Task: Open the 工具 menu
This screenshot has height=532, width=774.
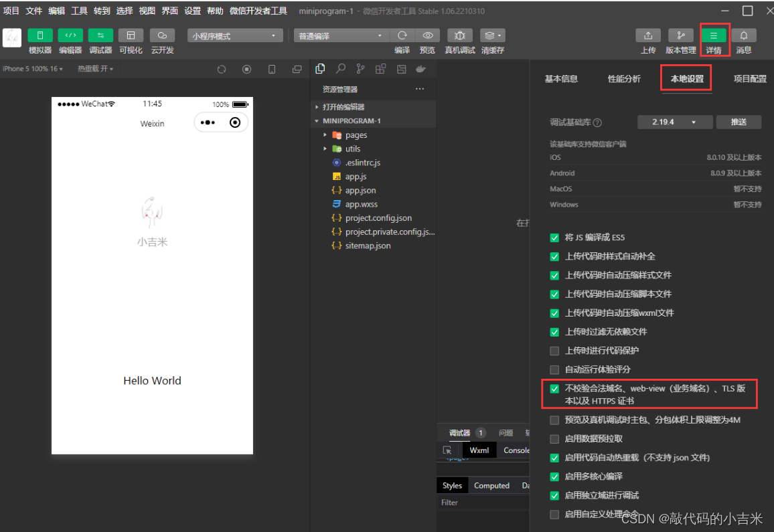Action: [x=79, y=11]
